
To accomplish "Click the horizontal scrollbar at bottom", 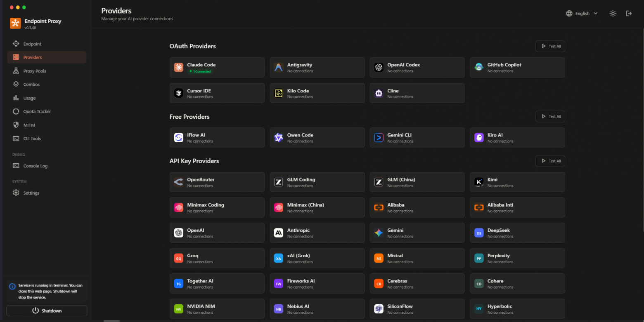I will click(x=111, y=320).
